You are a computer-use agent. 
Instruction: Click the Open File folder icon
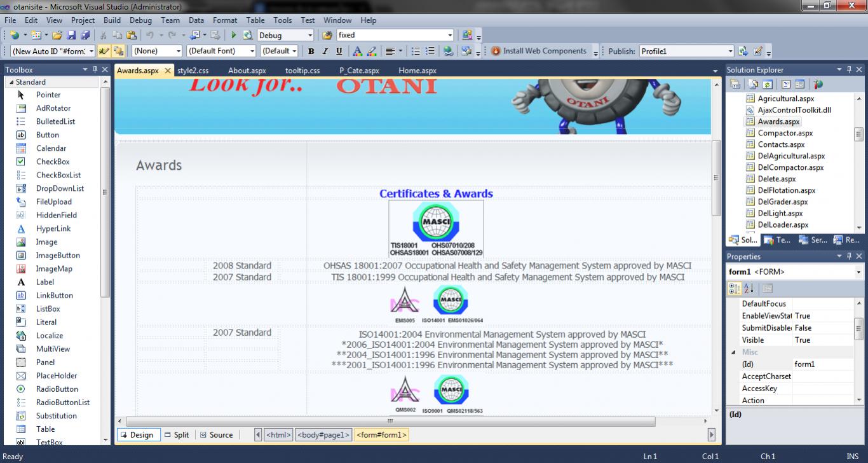57,36
